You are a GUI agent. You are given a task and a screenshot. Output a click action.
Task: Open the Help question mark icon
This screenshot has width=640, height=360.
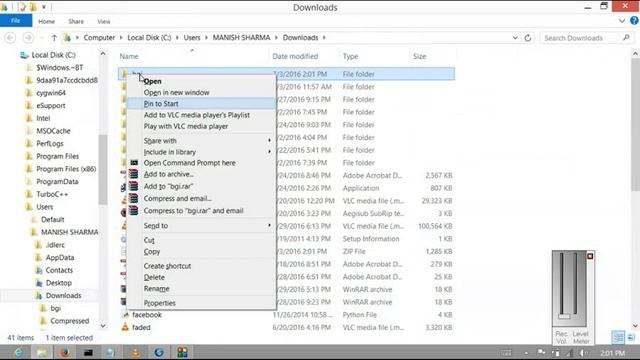(634, 21)
